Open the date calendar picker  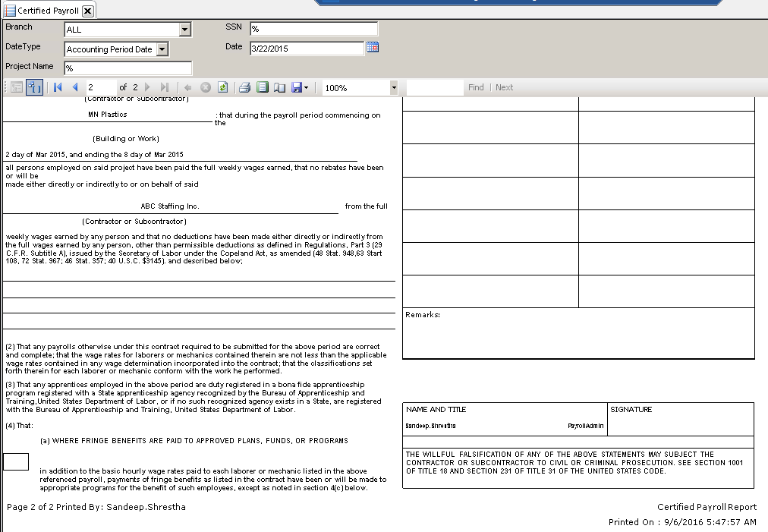click(x=372, y=48)
